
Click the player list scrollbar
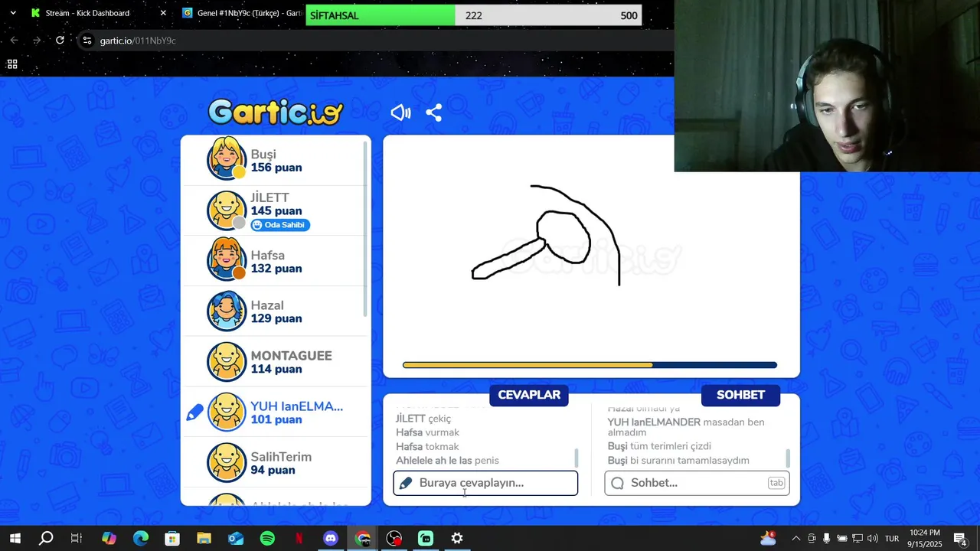(x=367, y=229)
